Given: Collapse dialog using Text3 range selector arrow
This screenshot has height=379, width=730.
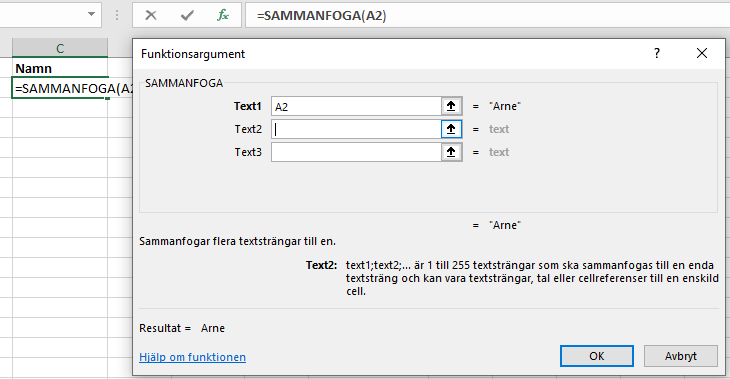Looking at the screenshot, I should tap(451, 152).
